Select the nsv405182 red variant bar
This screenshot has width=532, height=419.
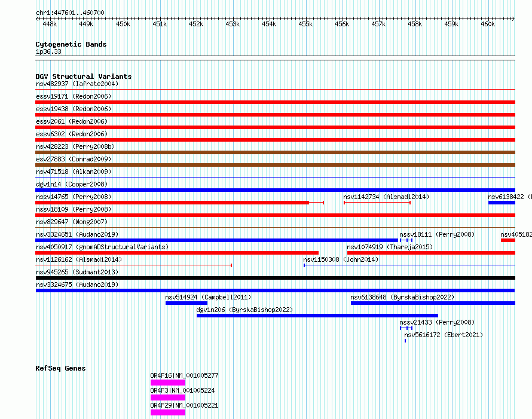click(508, 240)
